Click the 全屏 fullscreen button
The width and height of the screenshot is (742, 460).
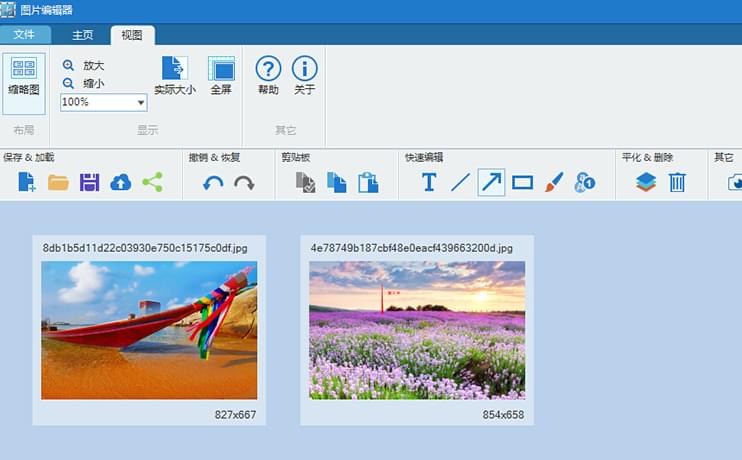tap(221, 76)
